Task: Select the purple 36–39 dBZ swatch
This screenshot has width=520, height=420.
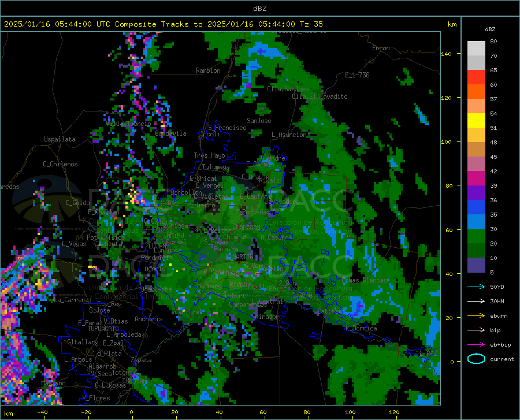Action: coord(476,193)
